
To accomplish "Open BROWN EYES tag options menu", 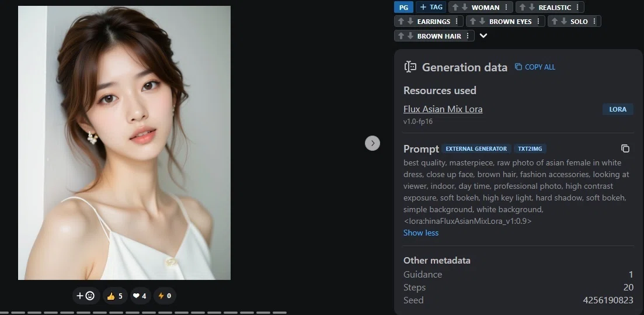I will click(x=538, y=22).
